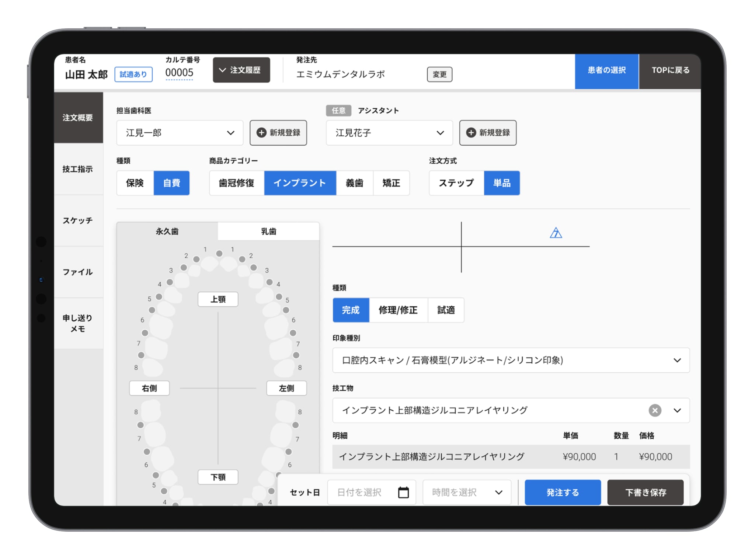Select the 下顎 lower jaw label

click(218, 477)
